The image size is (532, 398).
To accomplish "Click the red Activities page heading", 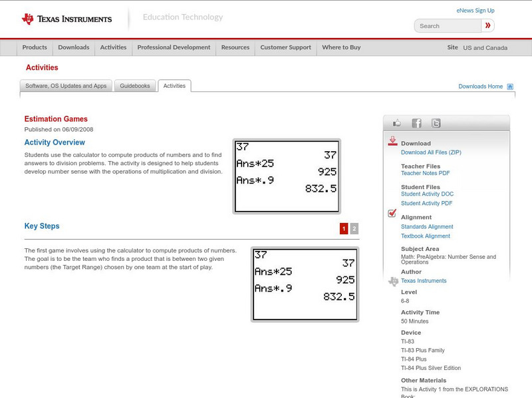I will pyautogui.click(x=42, y=67).
